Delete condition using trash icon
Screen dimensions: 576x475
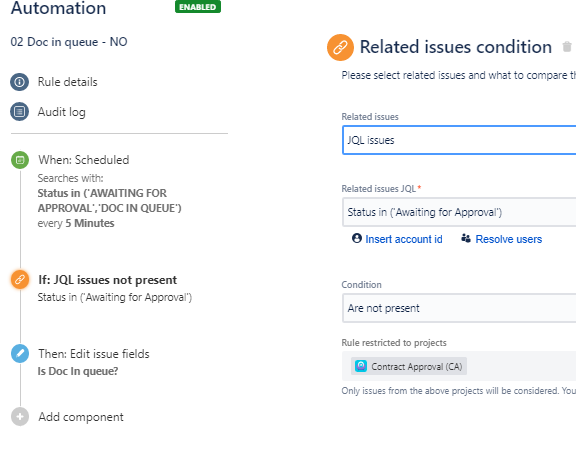[567, 47]
